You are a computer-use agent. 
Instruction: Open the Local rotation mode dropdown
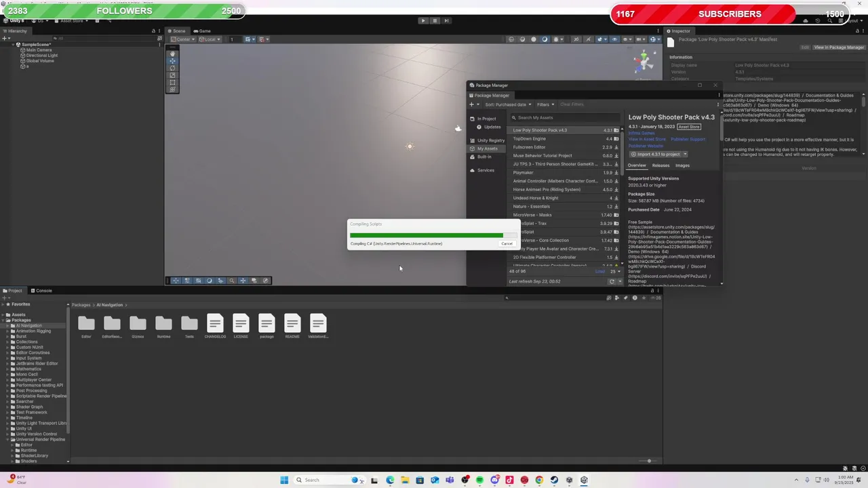pos(210,39)
